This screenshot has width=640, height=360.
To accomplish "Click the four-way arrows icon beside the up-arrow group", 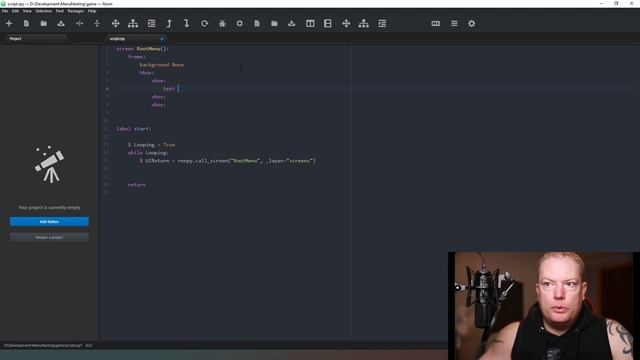I will tap(116, 24).
